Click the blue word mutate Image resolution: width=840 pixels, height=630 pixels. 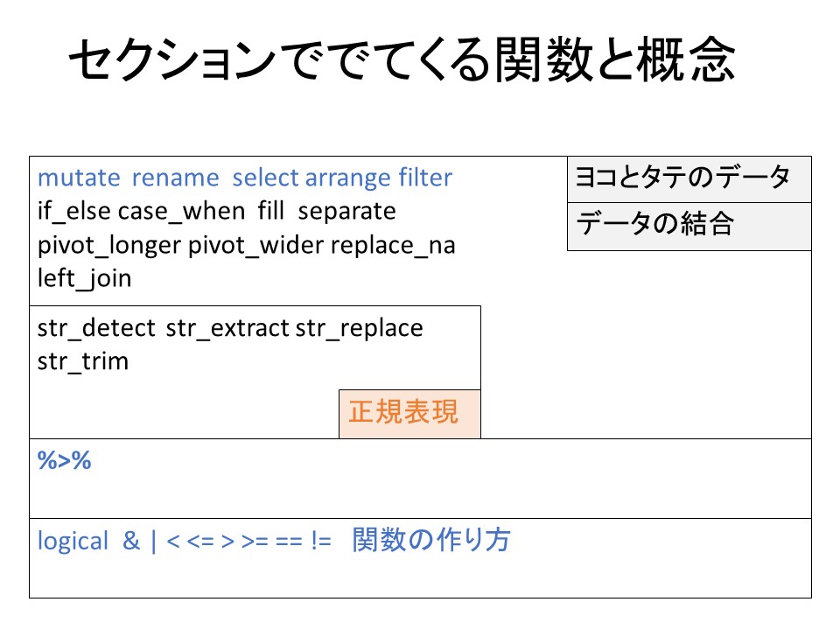coord(79,178)
